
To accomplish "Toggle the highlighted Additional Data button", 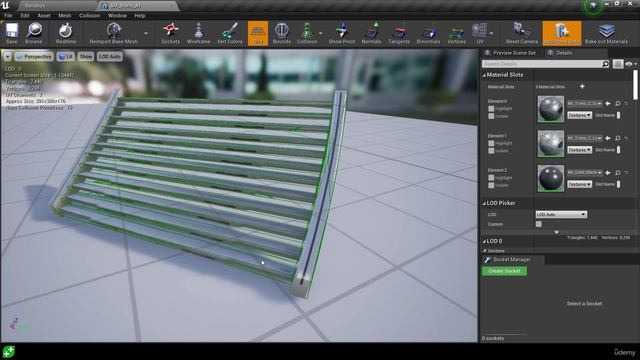I will [562, 33].
